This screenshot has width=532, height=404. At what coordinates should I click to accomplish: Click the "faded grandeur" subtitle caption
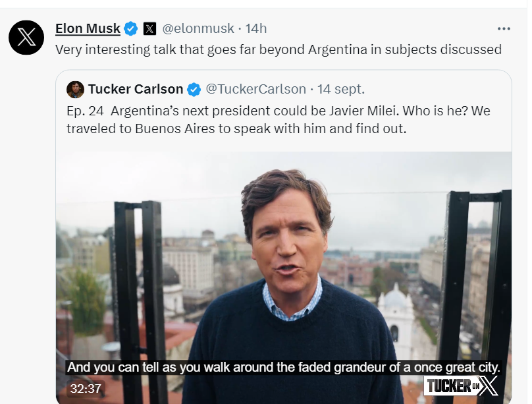[x=283, y=368]
